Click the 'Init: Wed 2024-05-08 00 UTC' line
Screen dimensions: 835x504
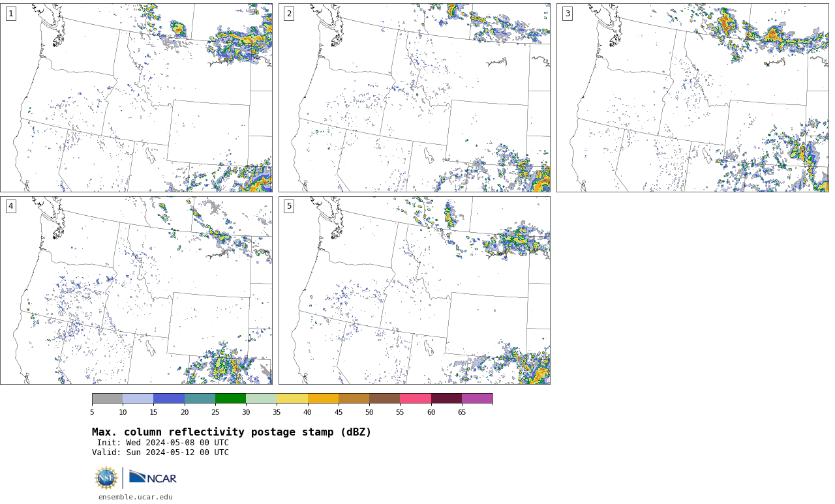pyautogui.click(x=163, y=443)
